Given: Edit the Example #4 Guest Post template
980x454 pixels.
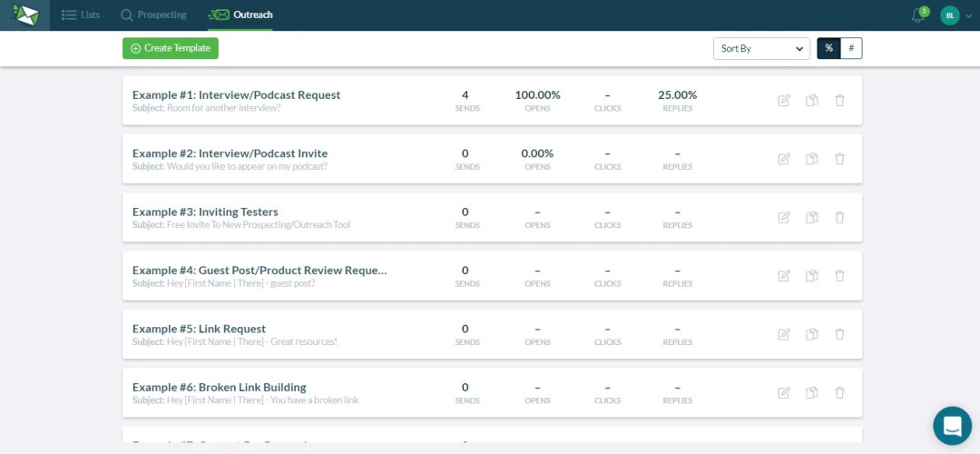Looking at the screenshot, I should point(784,275).
